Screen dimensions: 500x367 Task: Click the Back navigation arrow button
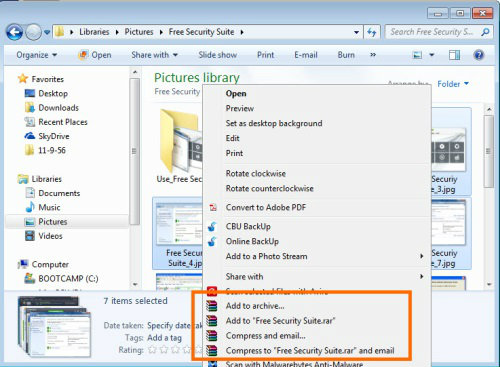click(14, 32)
